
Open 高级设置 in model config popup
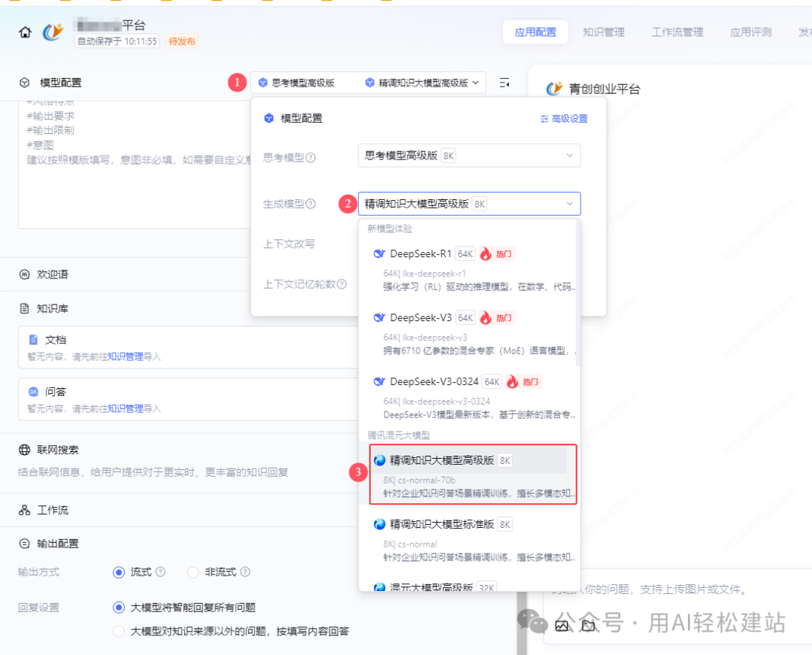click(564, 119)
